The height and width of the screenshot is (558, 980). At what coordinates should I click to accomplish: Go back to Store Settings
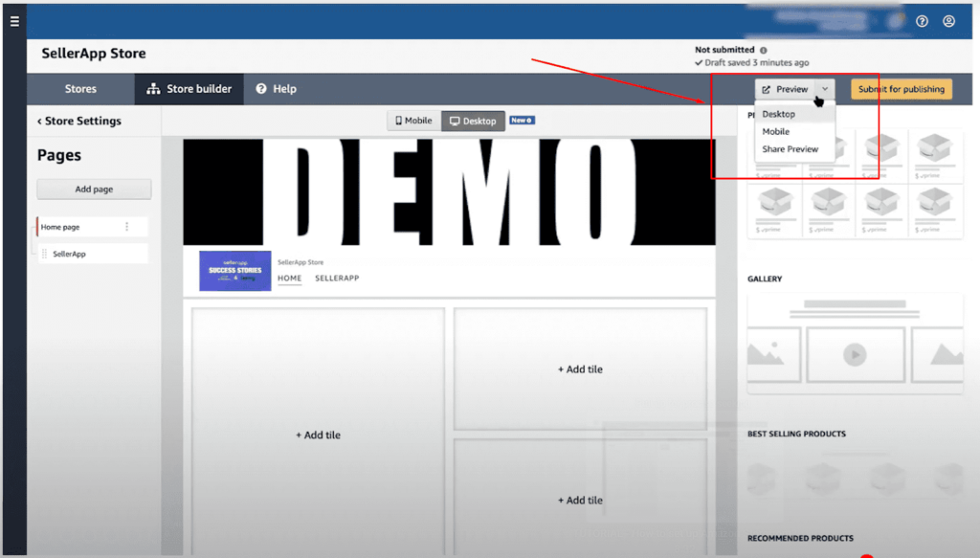pos(79,121)
